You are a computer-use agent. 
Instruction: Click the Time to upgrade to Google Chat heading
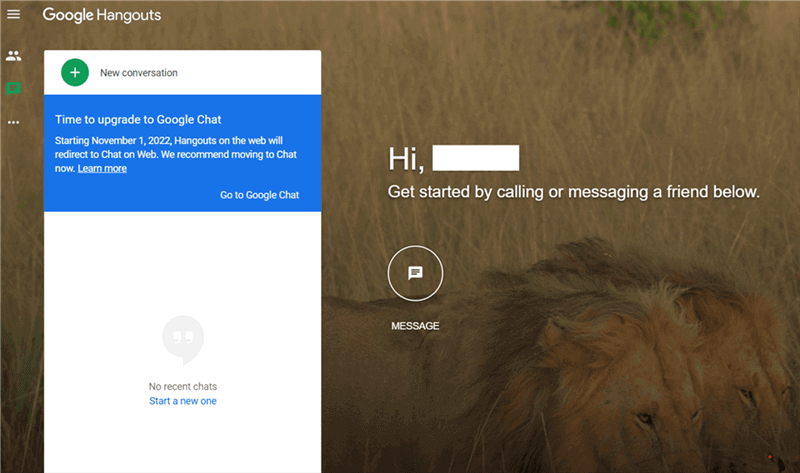[138, 119]
